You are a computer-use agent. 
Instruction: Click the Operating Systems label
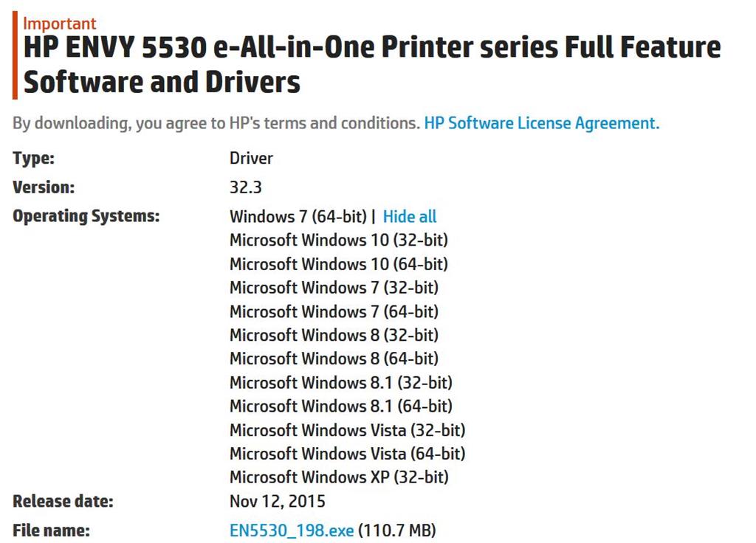[x=86, y=216]
